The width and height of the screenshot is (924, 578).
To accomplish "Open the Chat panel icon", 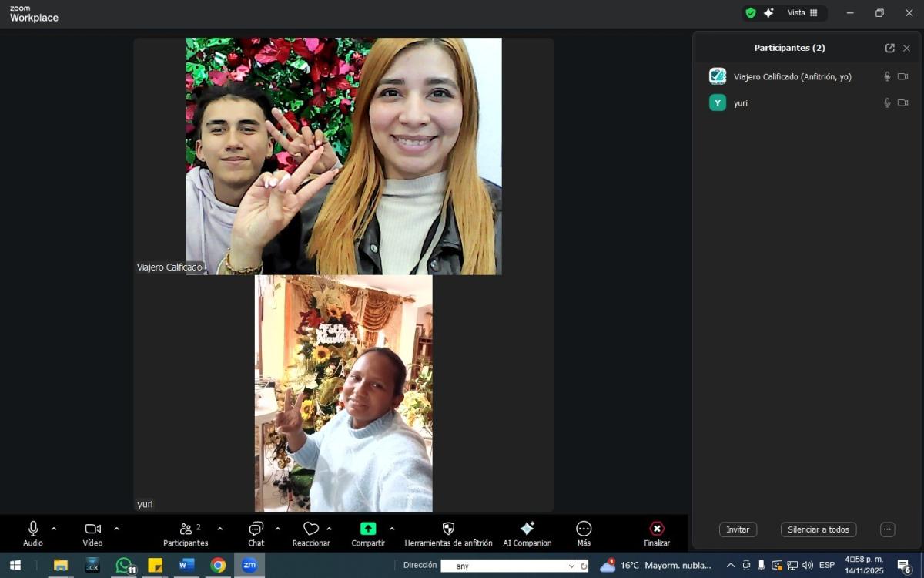I will click(256, 529).
